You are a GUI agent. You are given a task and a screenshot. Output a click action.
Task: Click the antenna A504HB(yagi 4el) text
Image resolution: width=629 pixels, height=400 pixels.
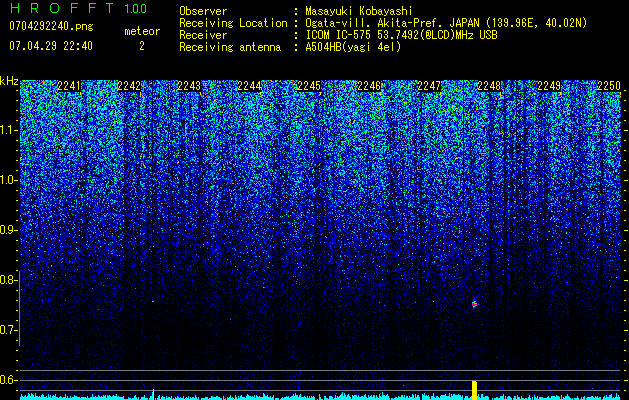tap(353, 47)
